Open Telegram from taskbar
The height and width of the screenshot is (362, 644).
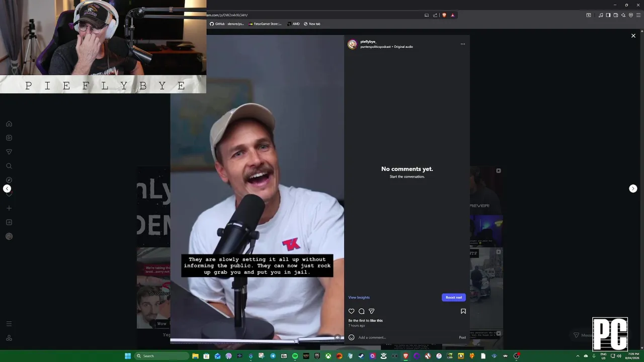click(273, 356)
